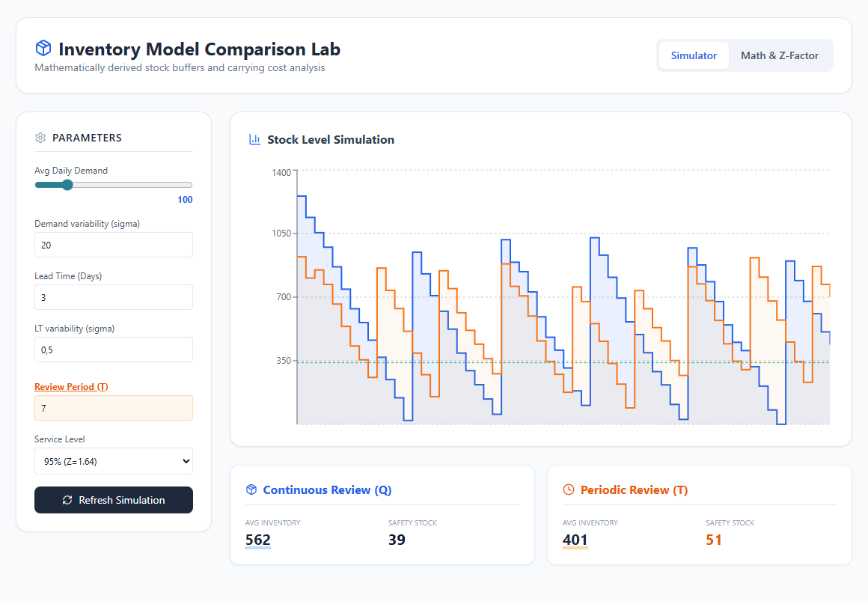The image size is (868, 601).
Task: Click the refresh arrows icon in the Refresh Simulation button
Action: point(67,500)
